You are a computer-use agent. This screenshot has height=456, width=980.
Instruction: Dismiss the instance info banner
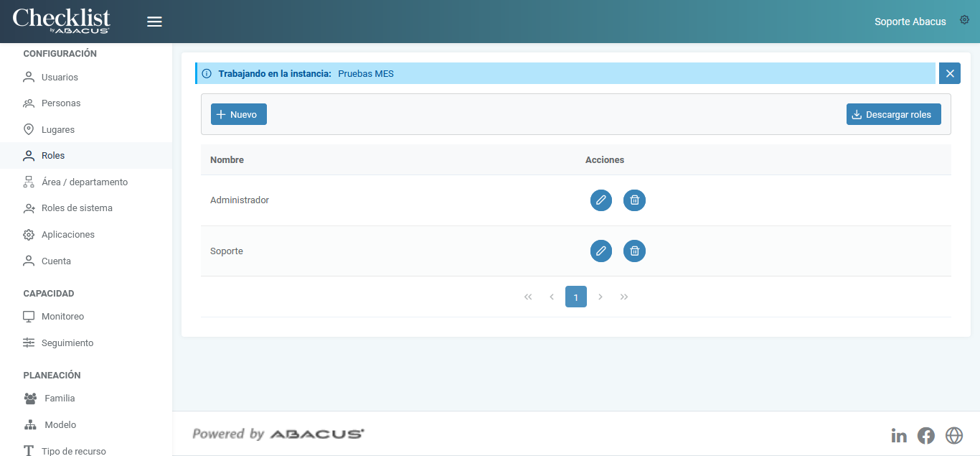(x=949, y=73)
